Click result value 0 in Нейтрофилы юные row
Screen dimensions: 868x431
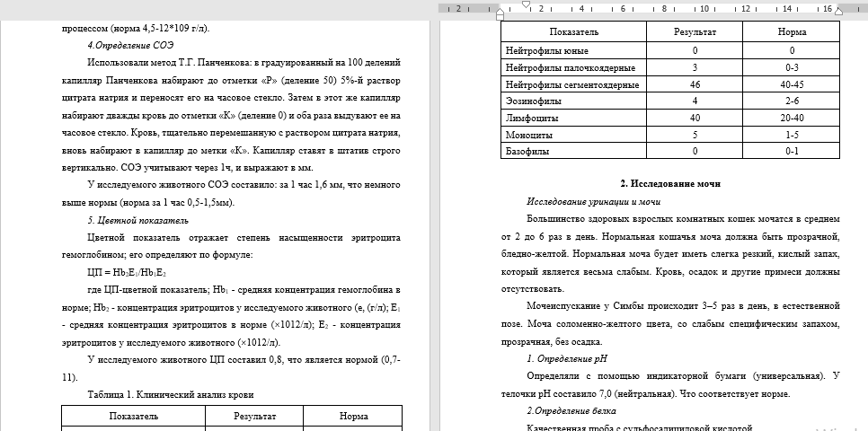click(x=695, y=51)
